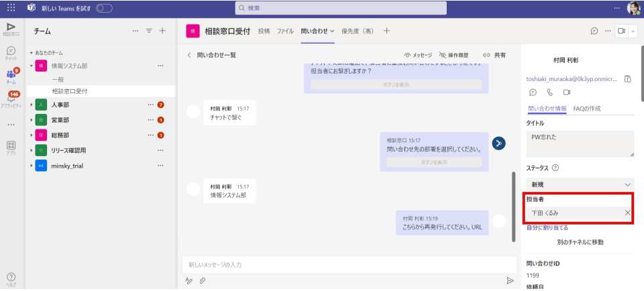Switch to the FAQの作成 tab
The image size is (644, 291).
587,109
